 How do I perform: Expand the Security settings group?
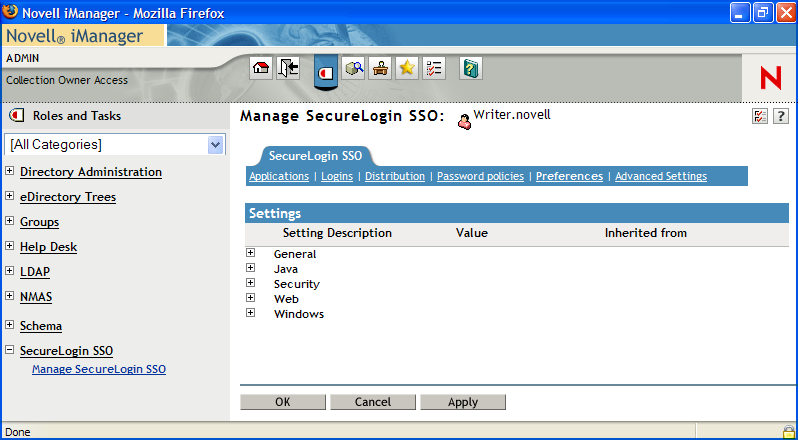tap(250, 282)
